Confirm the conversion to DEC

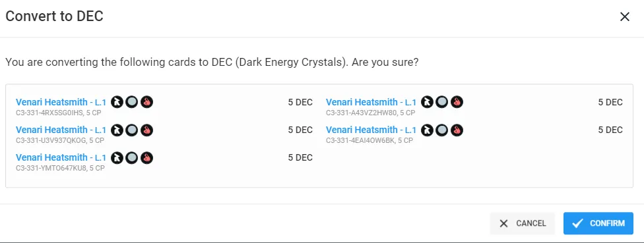coord(598,223)
